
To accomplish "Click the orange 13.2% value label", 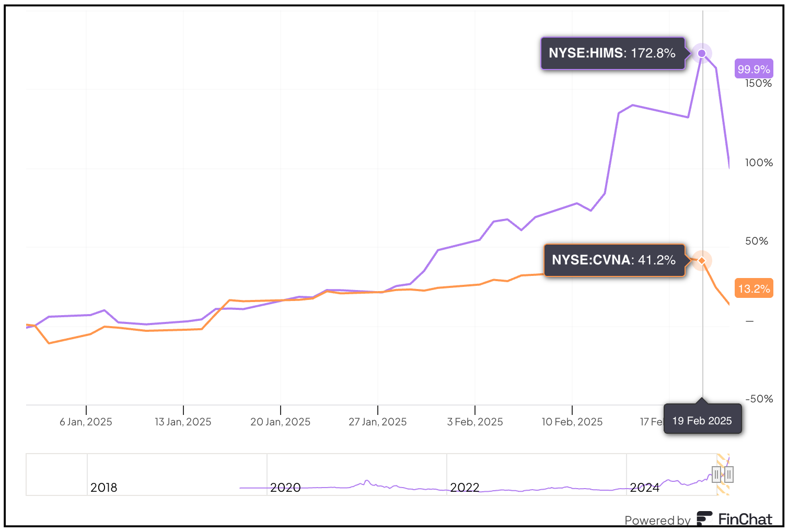I will point(754,288).
